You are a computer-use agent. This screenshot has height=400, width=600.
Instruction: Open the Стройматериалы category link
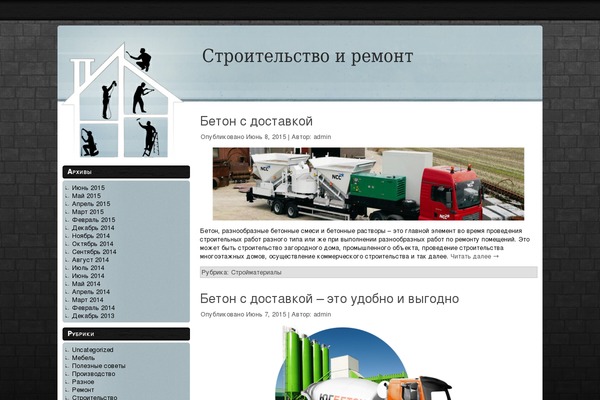[256, 273]
